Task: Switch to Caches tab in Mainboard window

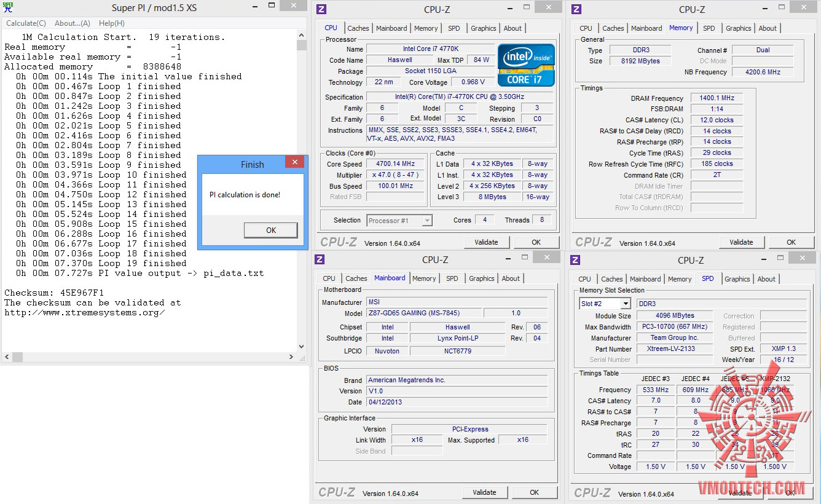Action: (356, 278)
